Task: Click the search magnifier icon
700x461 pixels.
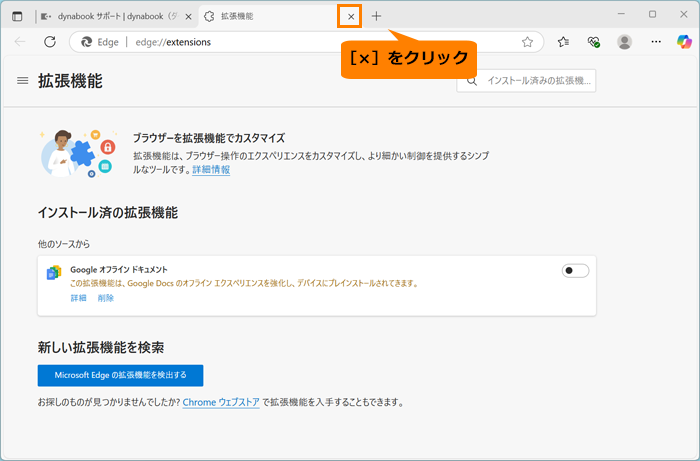Action: 472,81
